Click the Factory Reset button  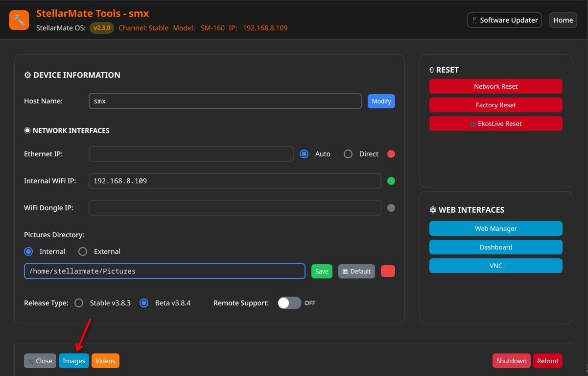pos(496,105)
